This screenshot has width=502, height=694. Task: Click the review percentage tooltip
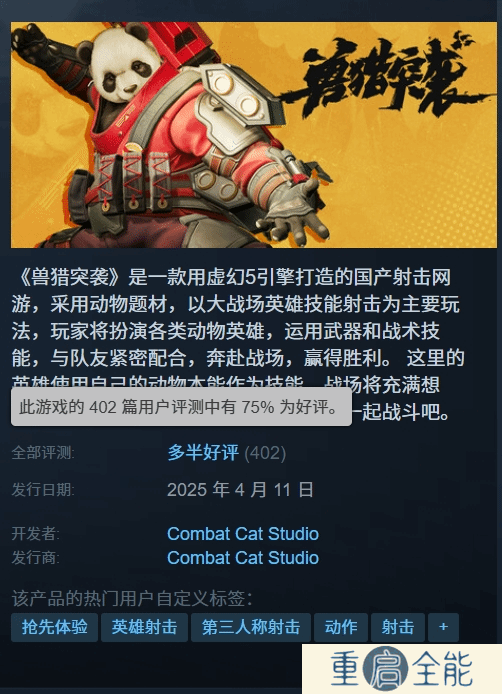(181, 407)
